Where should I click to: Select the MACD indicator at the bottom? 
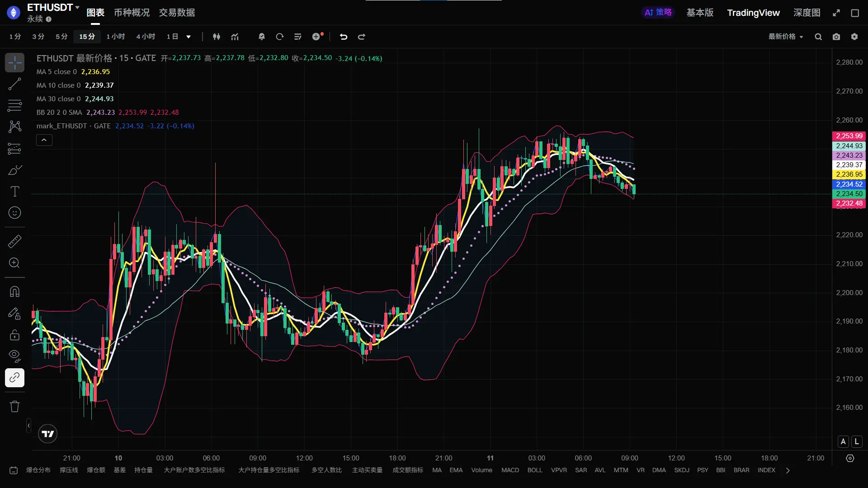(510, 470)
